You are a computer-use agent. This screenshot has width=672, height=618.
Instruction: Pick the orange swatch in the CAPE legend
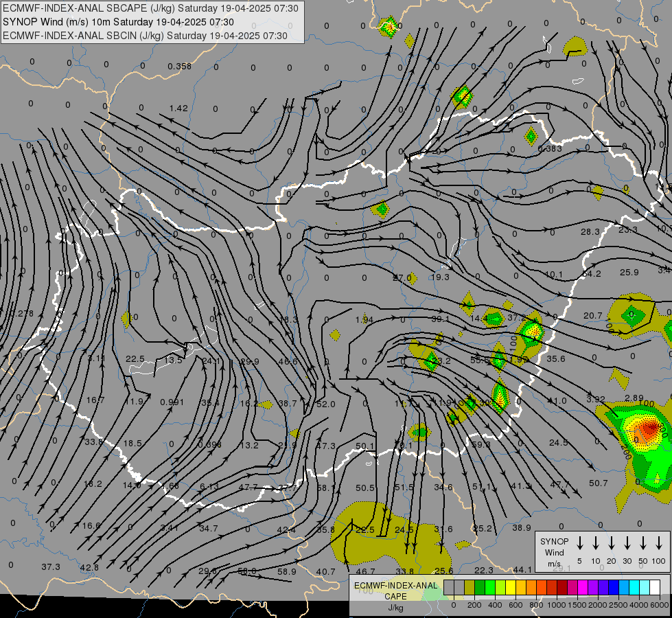tap(531, 587)
